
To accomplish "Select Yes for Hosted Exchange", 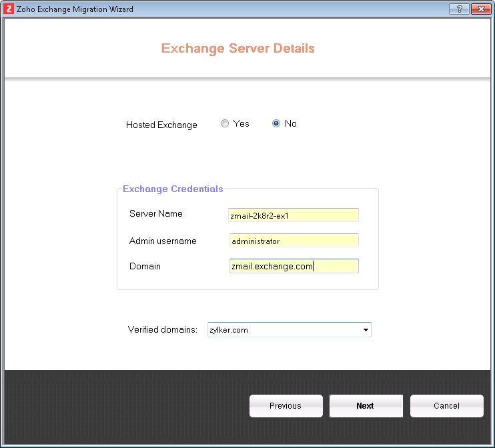I will [225, 123].
